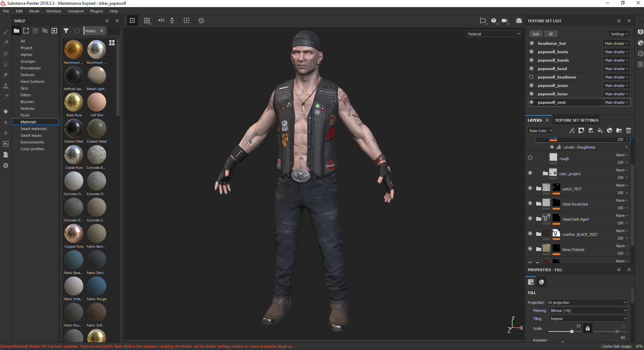Screen dimensions: 644x350
Task: Open the Projection dropdown
Action: pos(587,303)
